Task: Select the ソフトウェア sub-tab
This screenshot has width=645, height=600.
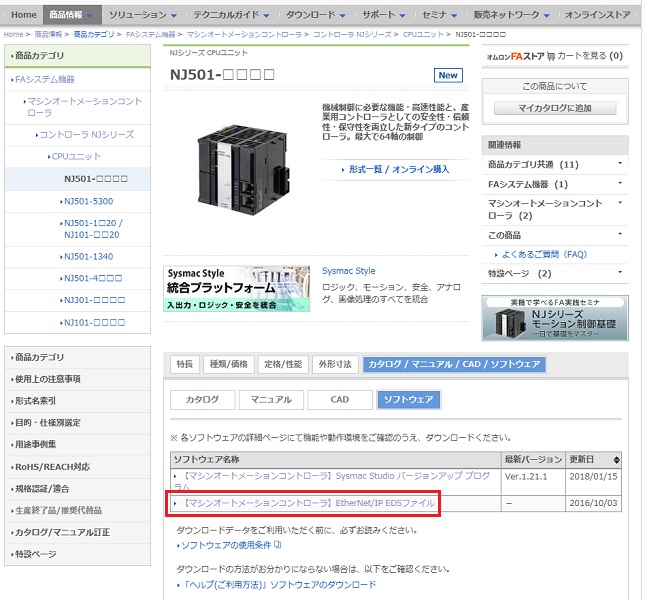Action: [408, 399]
